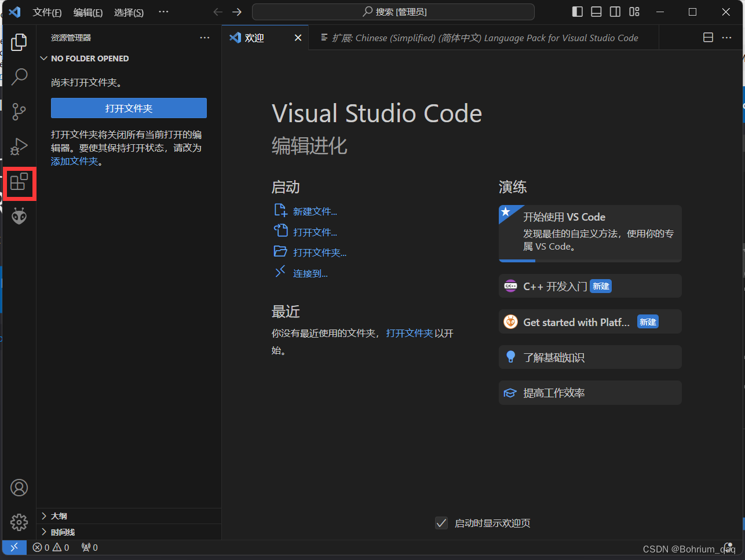Collapse the NO FOLDER OPENED section
The width and height of the screenshot is (745, 560).
point(129,58)
